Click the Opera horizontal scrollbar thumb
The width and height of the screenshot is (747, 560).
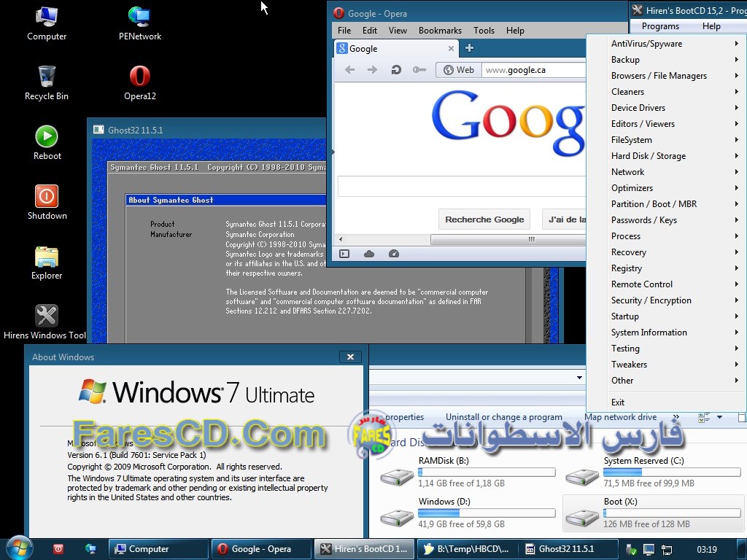[x=508, y=239]
